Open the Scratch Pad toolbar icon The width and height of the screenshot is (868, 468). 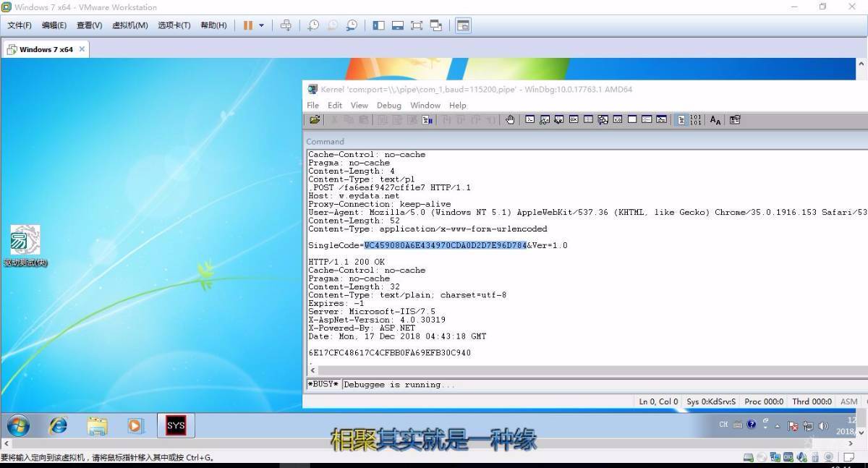pyautogui.click(x=632, y=120)
